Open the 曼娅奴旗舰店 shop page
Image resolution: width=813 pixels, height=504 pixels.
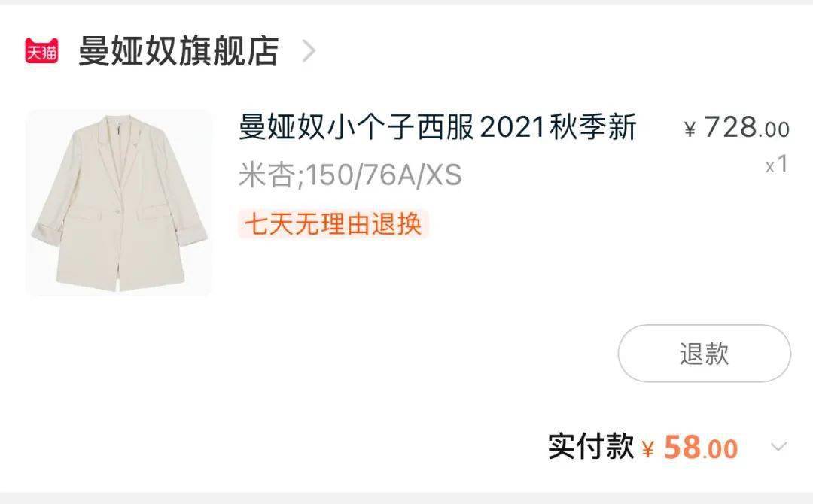pos(178,51)
